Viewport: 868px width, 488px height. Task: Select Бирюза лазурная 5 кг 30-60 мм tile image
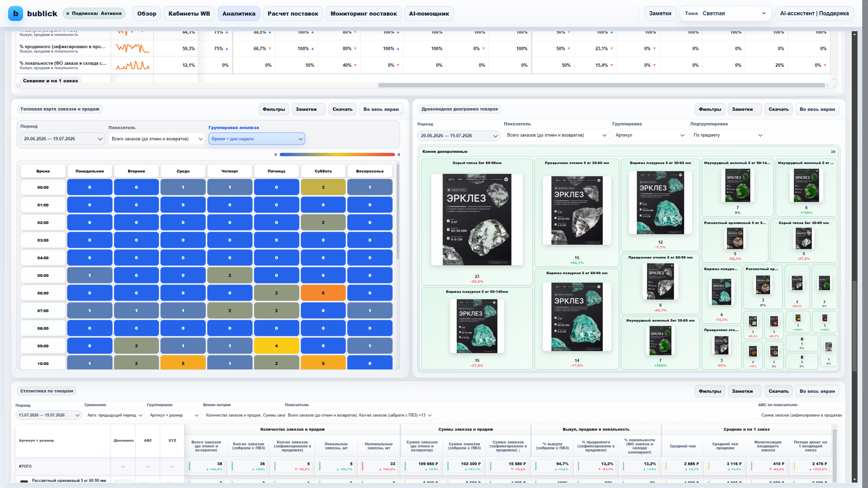click(x=660, y=202)
